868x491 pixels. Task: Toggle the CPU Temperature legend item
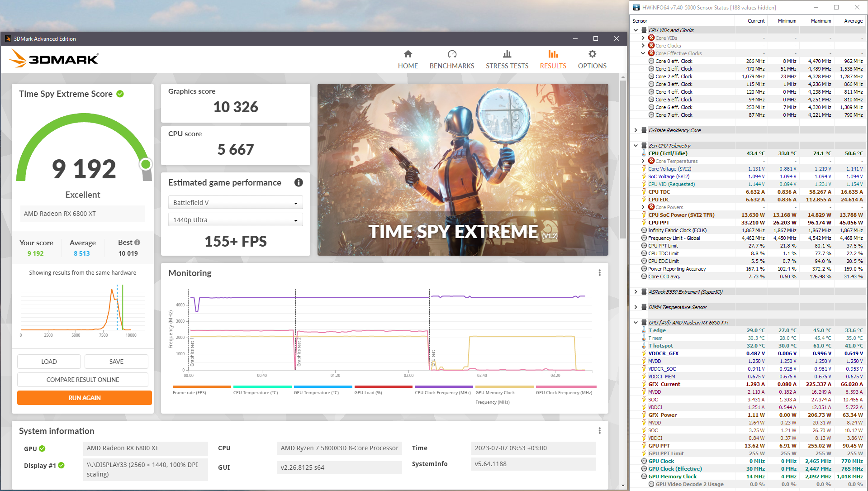262,390
